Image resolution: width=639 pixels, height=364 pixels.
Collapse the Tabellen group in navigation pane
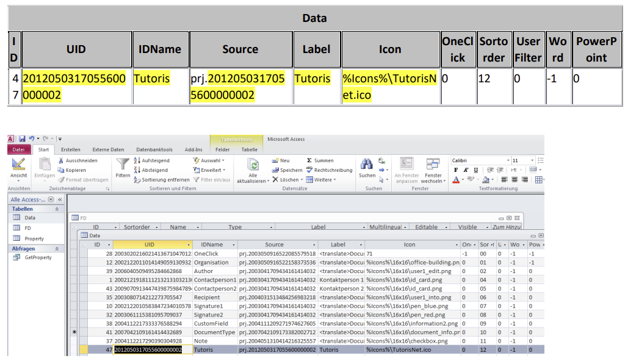pyautogui.click(x=57, y=209)
